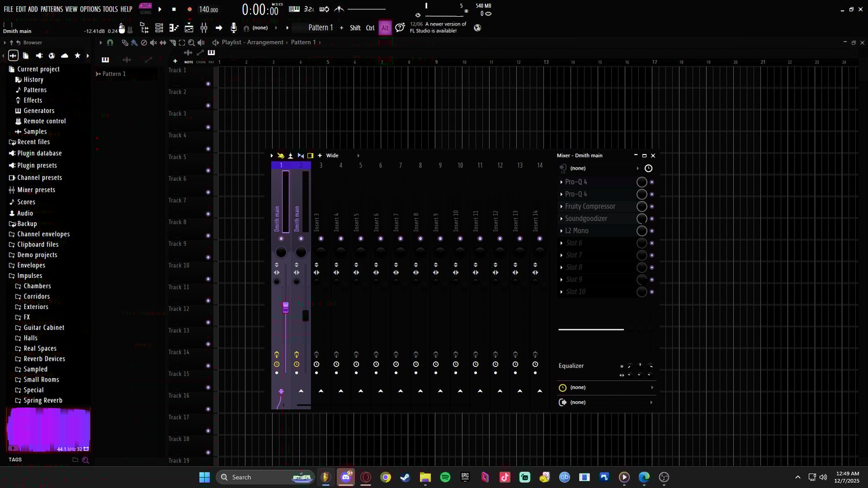Toggle the Pat/Song mode switch
The height and width of the screenshot is (488, 868).
pos(145,9)
